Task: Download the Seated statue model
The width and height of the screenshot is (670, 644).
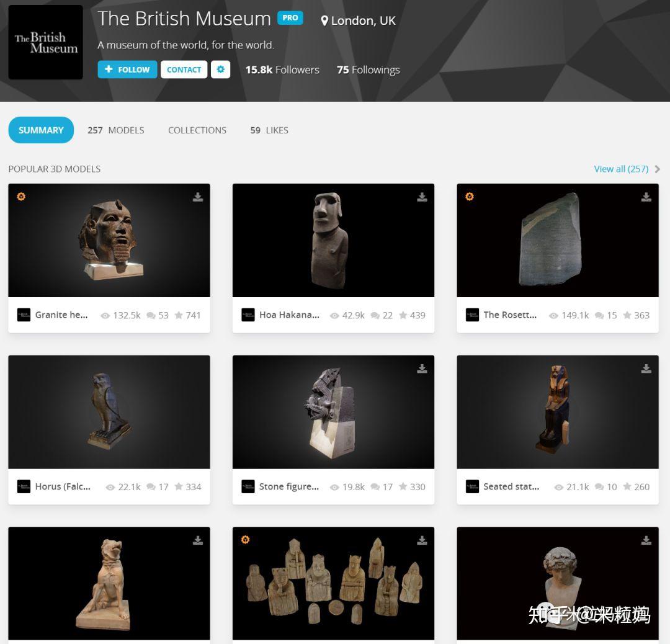Action: [646, 369]
